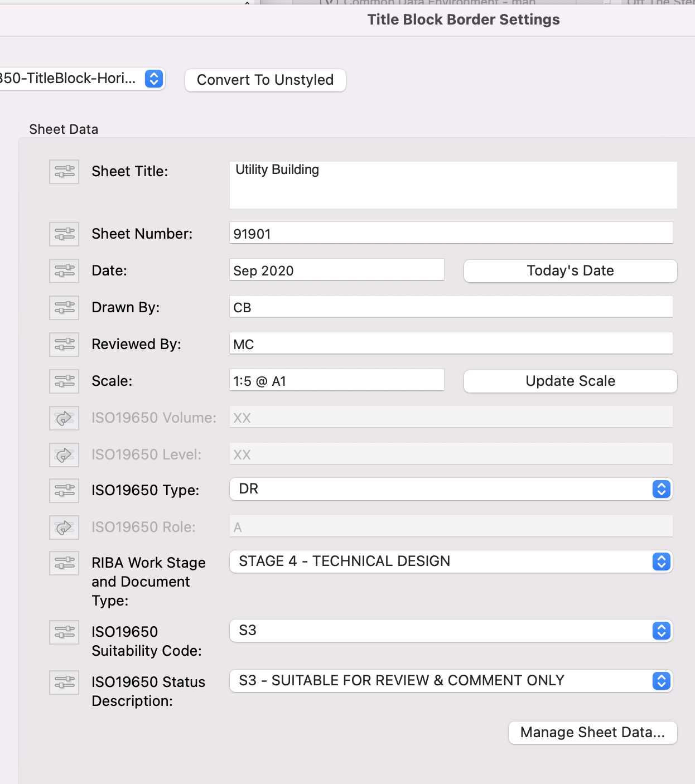This screenshot has width=695, height=784.
Task: Click the settings icon beside ISO19650 Suitability Code
Action: (64, 632)
